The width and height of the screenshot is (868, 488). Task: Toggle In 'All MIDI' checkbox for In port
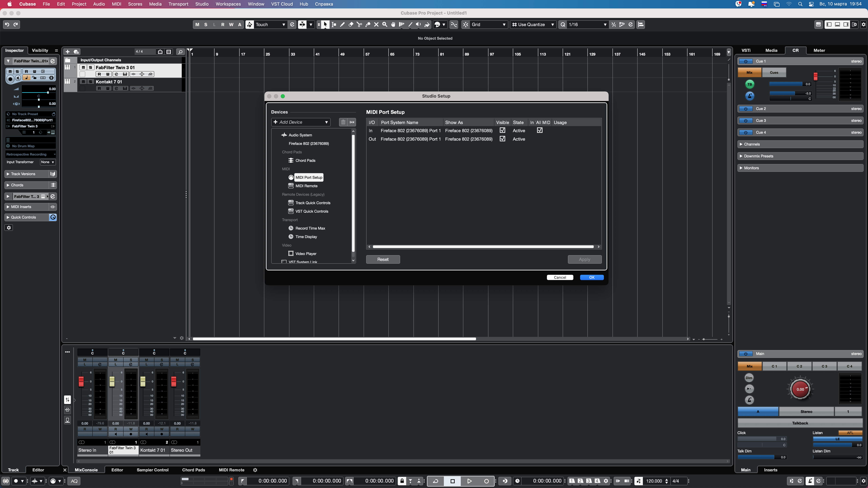point(540,130)
